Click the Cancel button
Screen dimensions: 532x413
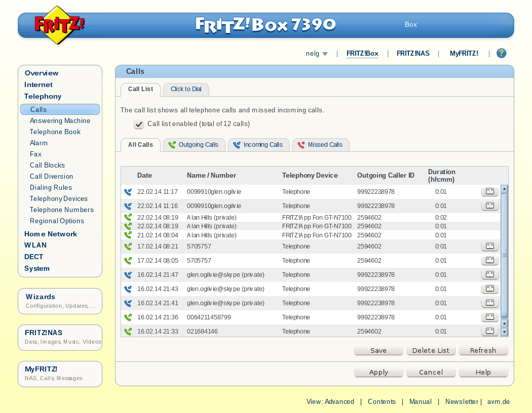[431, 373]
